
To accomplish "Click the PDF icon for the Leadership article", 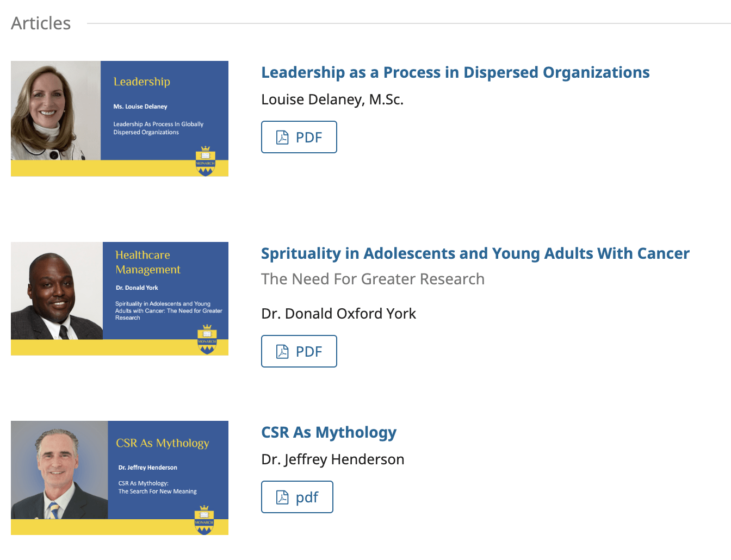I will 282,138.
